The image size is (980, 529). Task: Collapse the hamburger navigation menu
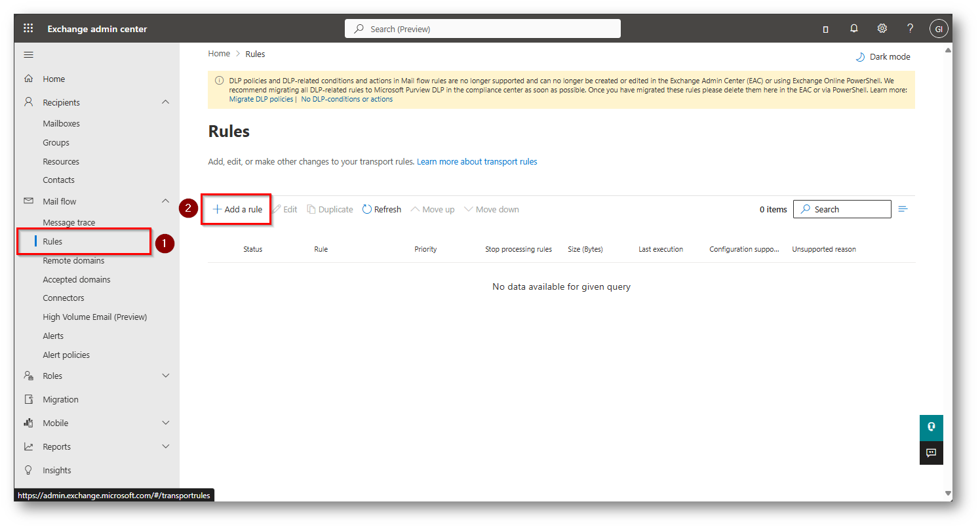tap(29, 54)
